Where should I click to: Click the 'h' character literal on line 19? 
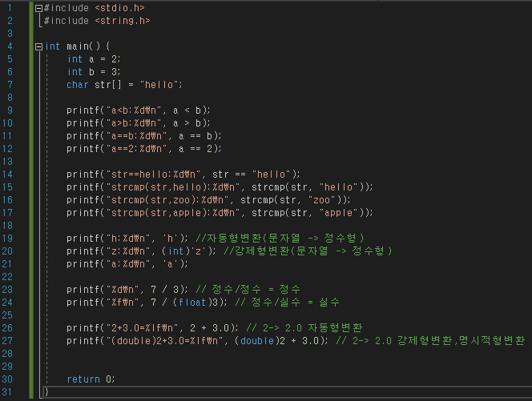171,239
